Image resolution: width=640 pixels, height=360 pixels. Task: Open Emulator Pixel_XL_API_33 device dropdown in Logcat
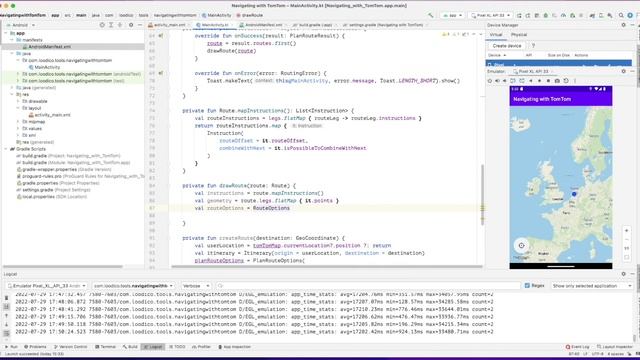[46, 286]
